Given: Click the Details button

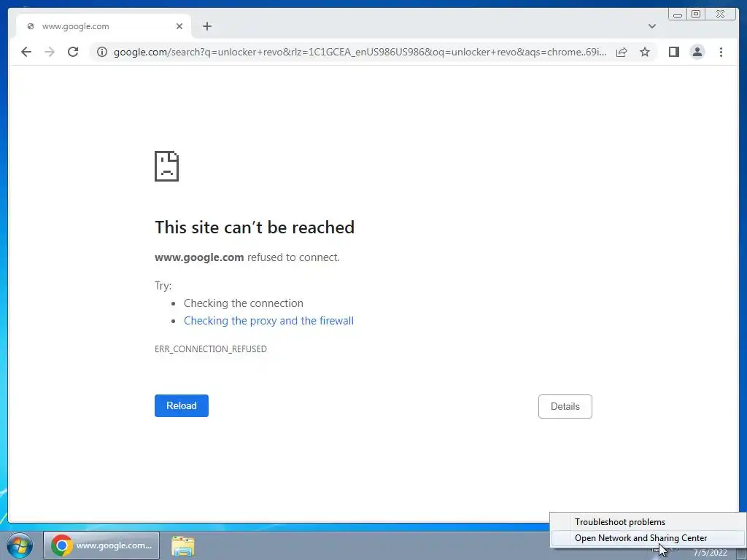Looking at the screenshot, I should click(x=565, y=406).
